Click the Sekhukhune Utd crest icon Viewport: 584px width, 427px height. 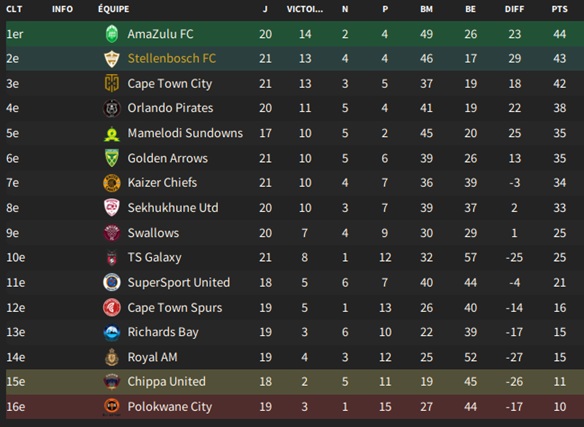[112, 208]
